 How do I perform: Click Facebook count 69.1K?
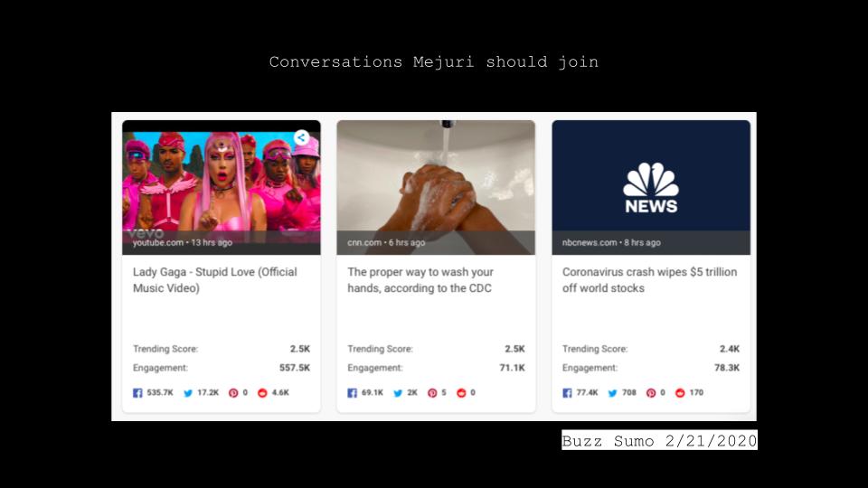tap(372, 392)
